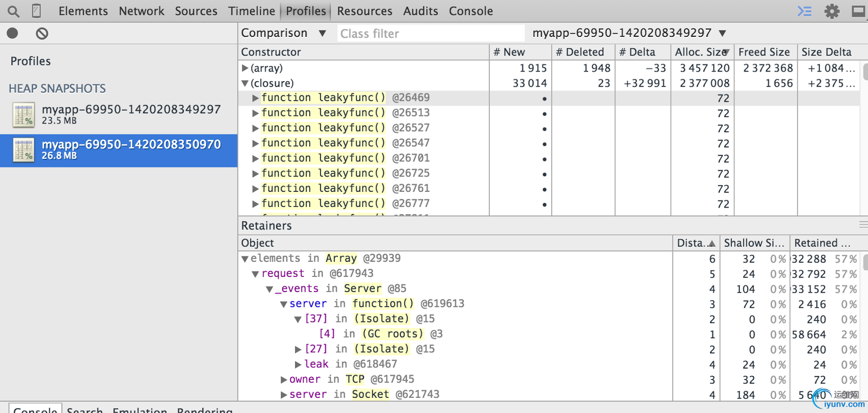Toggle device mode phone icon
The image size is (868, 413).
pos(36,11)
